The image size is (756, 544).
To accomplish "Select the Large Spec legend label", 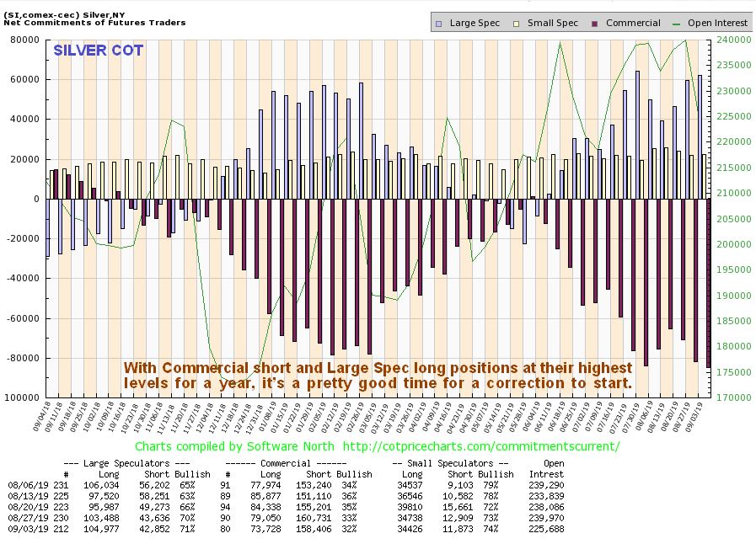I will (x=475, y=23).
